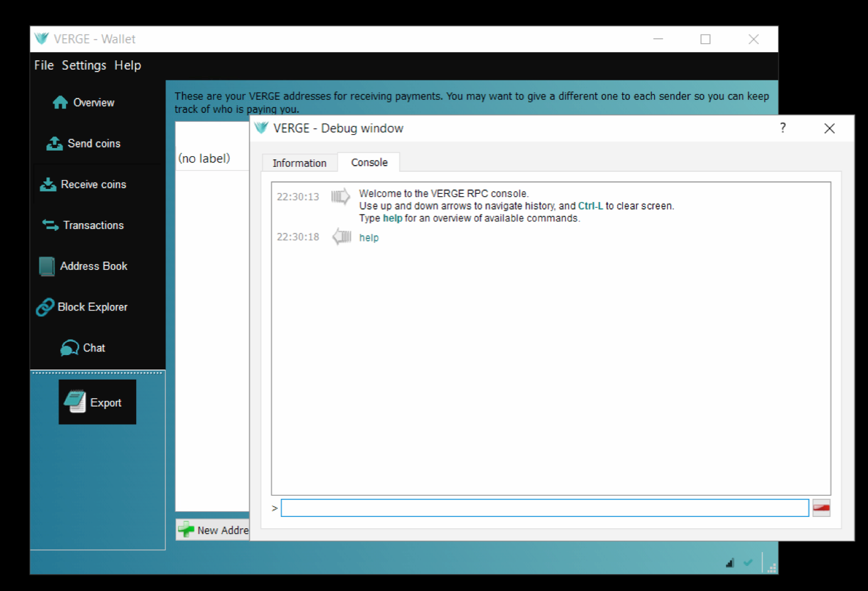Click the 'help' command entry in console
Image resolution: width=868 pixels, height=591 pixels.
click(369, 238)
